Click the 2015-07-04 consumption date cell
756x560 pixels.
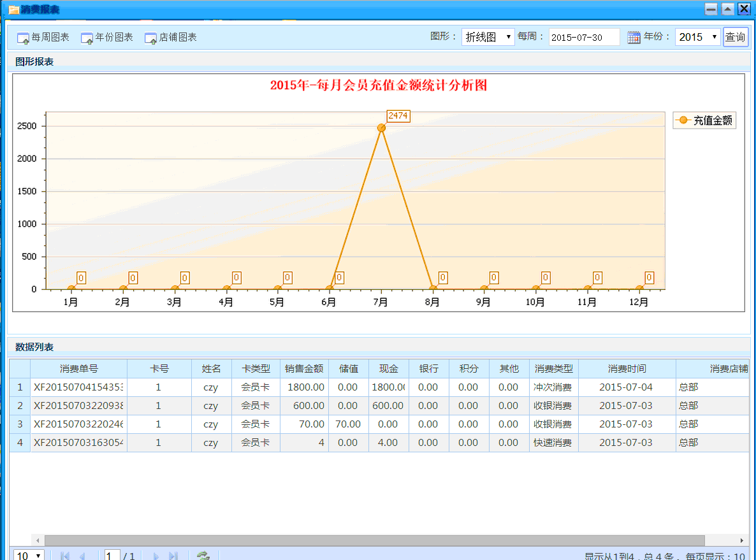pos(627,387)
